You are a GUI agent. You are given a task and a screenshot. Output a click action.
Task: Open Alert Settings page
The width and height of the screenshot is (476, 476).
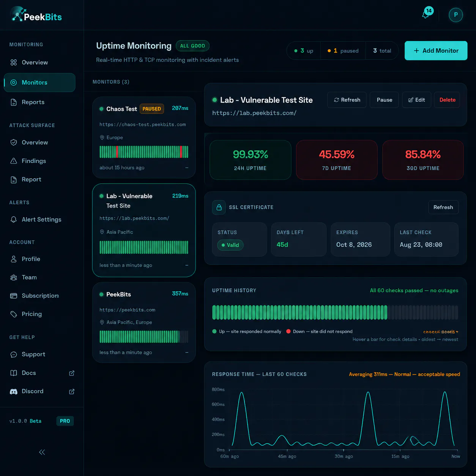[x=39, y=219]
